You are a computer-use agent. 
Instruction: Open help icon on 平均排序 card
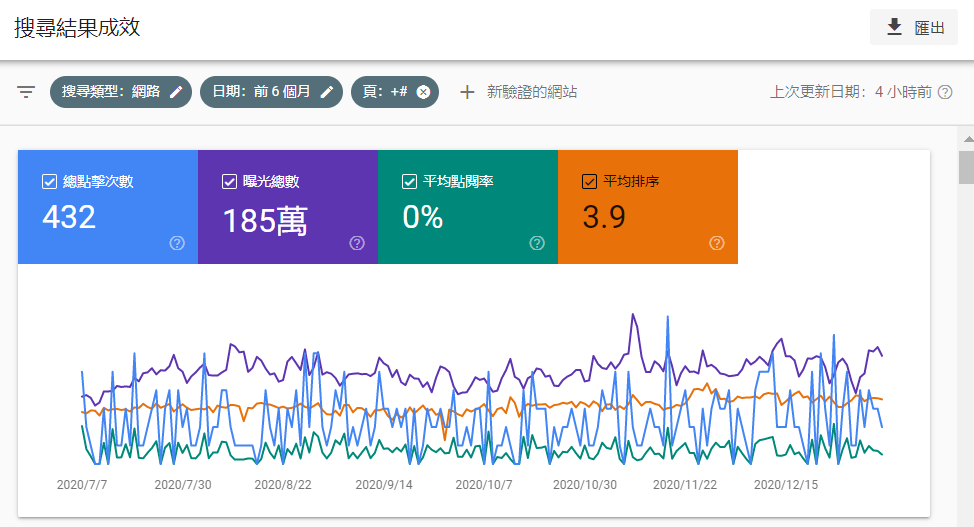pyautogui.click(x=717, y=243)
